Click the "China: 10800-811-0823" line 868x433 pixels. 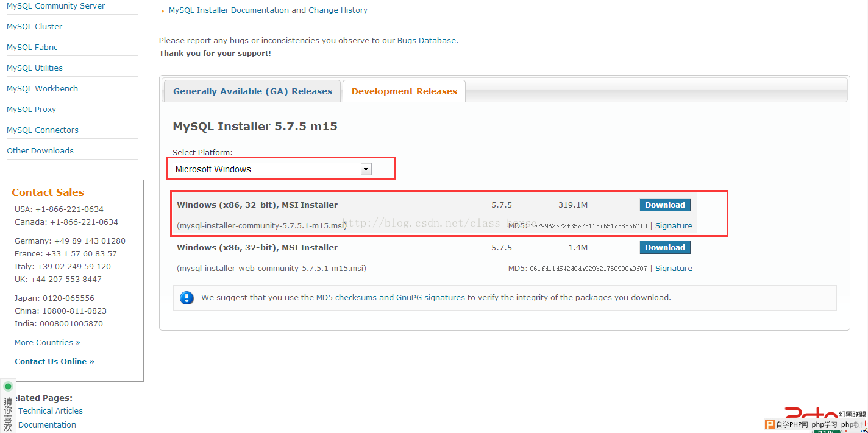pos(60,311)
